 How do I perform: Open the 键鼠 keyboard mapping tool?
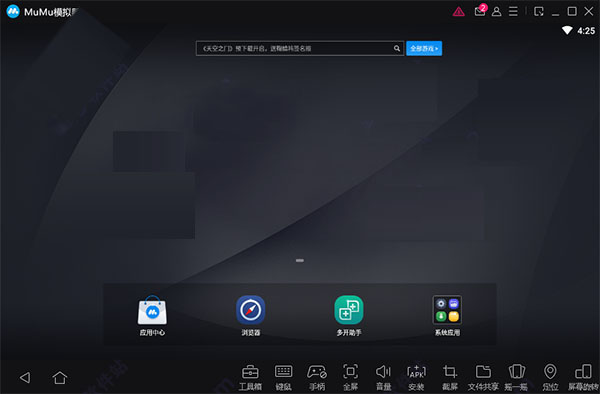(x=284, y=377)
